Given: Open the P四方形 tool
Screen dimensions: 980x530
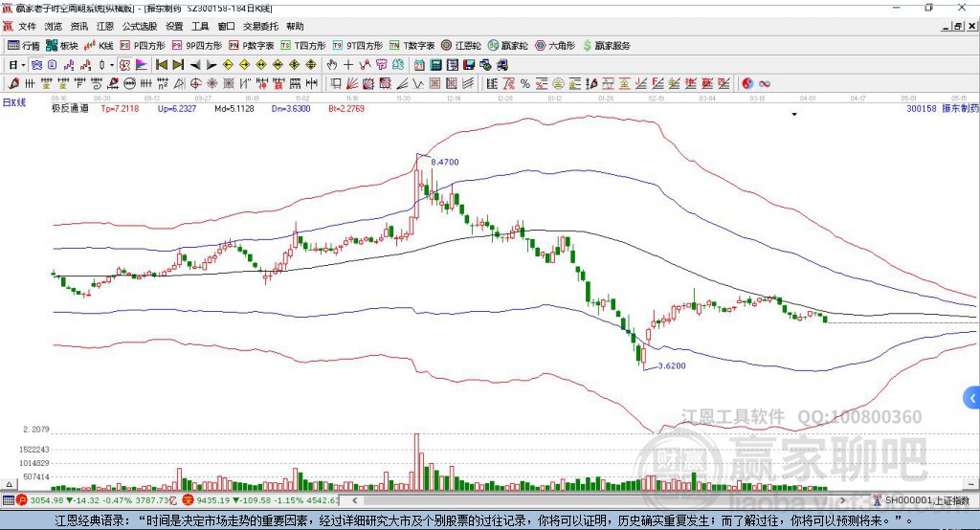Looking at the screenshot, I should 143,46.
